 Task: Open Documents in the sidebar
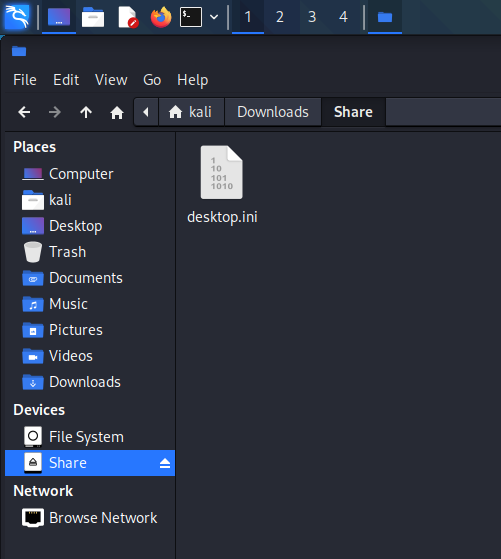click(x=90, y=278)
